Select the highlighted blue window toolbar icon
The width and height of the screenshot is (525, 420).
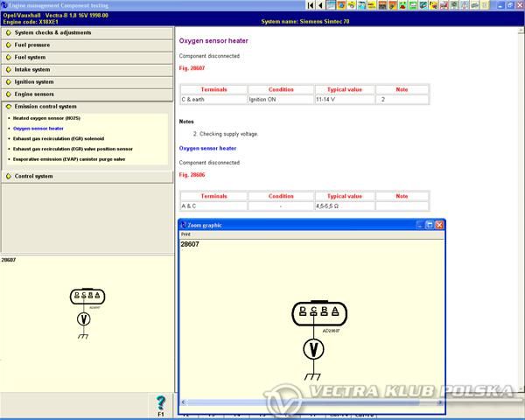coord(331,5)
